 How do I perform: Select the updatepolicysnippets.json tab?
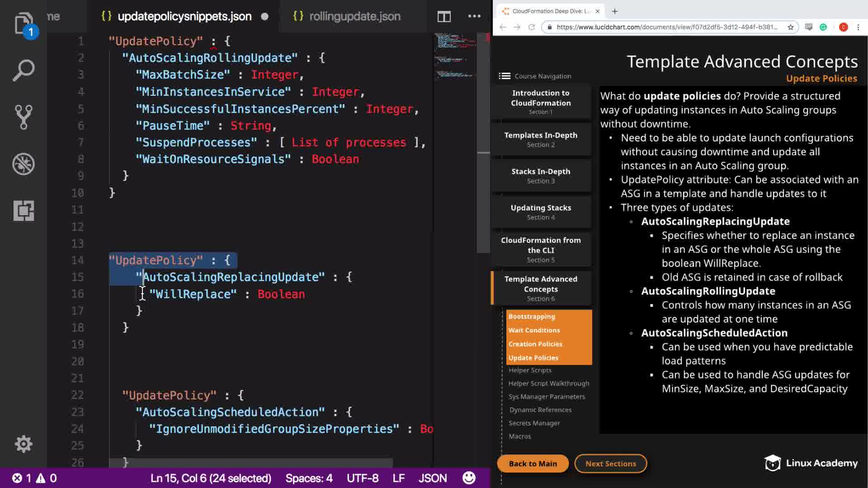[x=184, y=16]
